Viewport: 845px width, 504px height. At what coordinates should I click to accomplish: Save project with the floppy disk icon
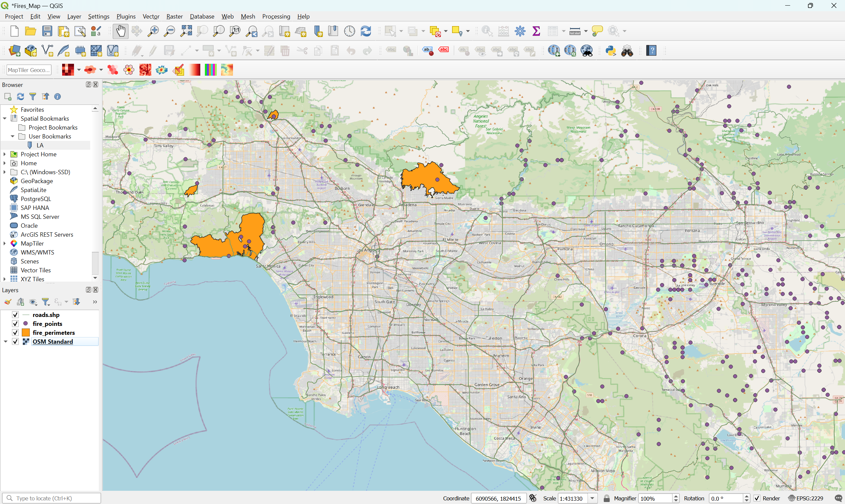coord(47,31)
